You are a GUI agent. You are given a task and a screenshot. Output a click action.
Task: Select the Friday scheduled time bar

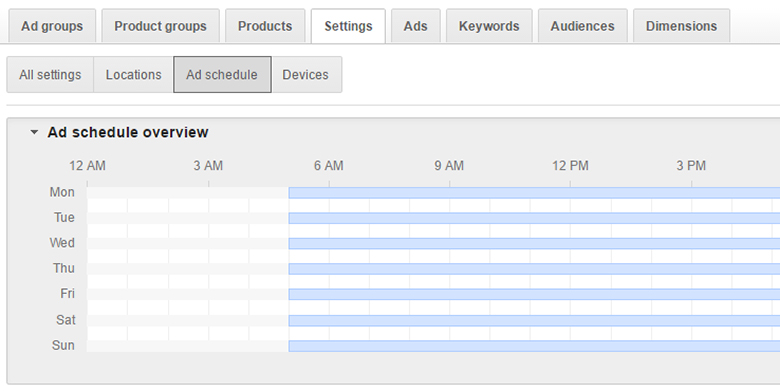(x=534, y=294)
